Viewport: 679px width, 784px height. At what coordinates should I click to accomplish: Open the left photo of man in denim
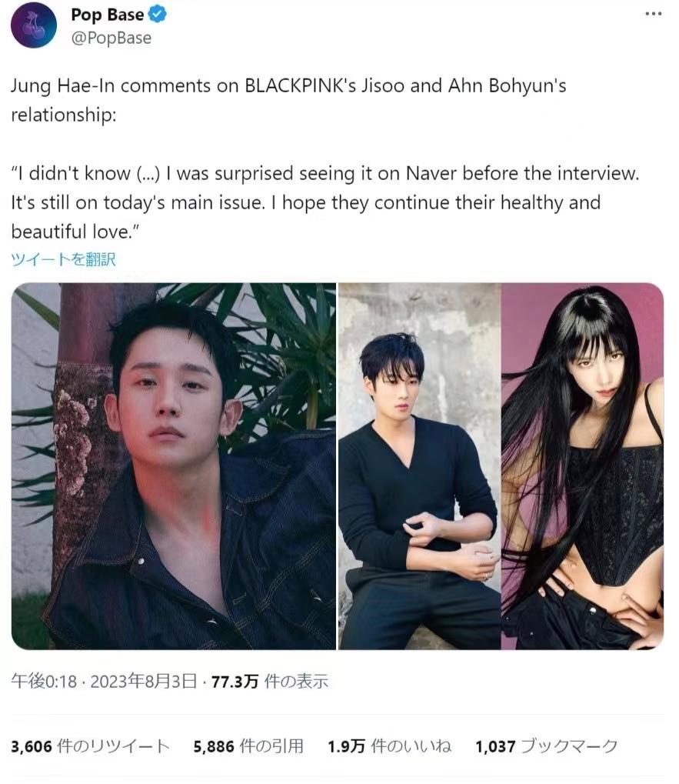point(173,466)
